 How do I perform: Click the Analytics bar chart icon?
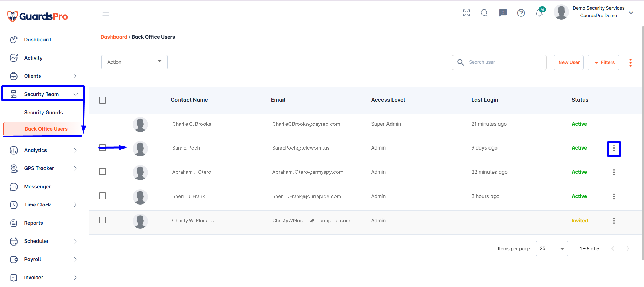[14, 150]
